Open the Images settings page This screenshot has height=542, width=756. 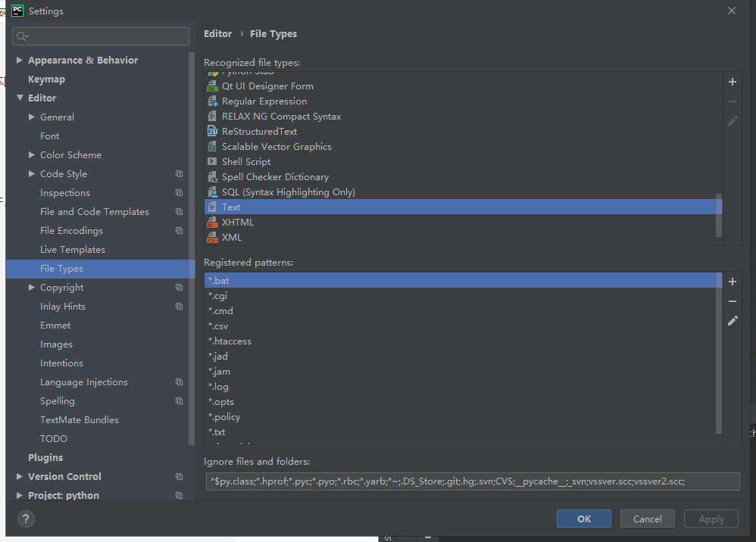56,344
